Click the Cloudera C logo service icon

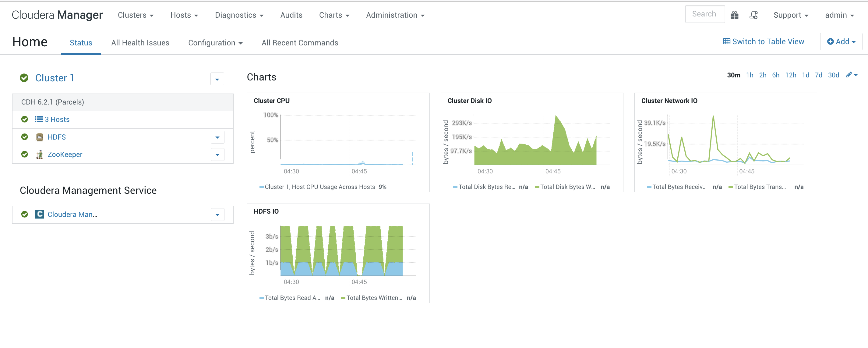pos(39,215)
